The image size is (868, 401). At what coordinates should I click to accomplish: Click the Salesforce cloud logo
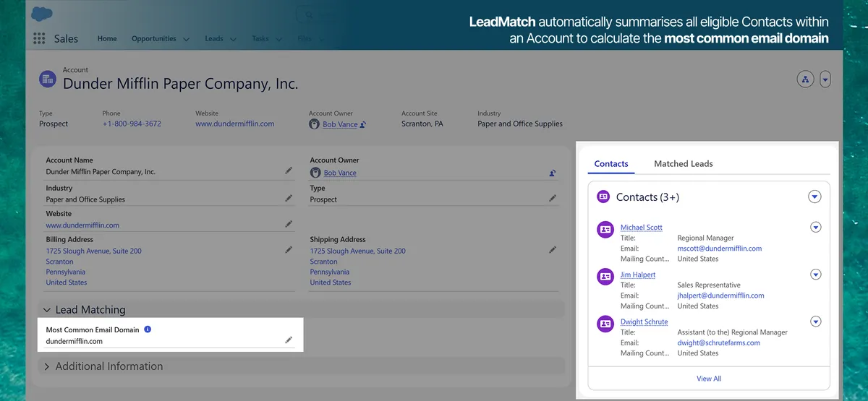coord(42,14)
